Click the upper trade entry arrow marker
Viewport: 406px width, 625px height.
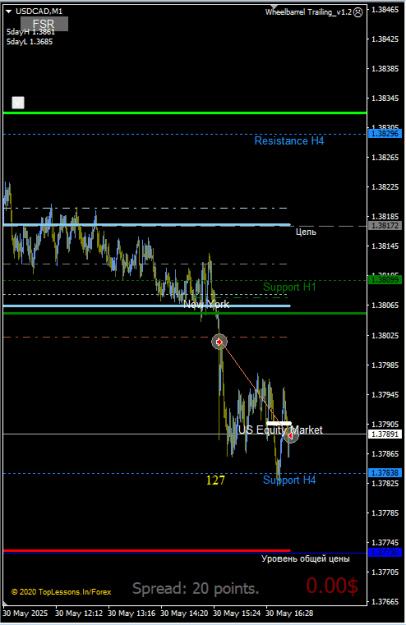219,342
